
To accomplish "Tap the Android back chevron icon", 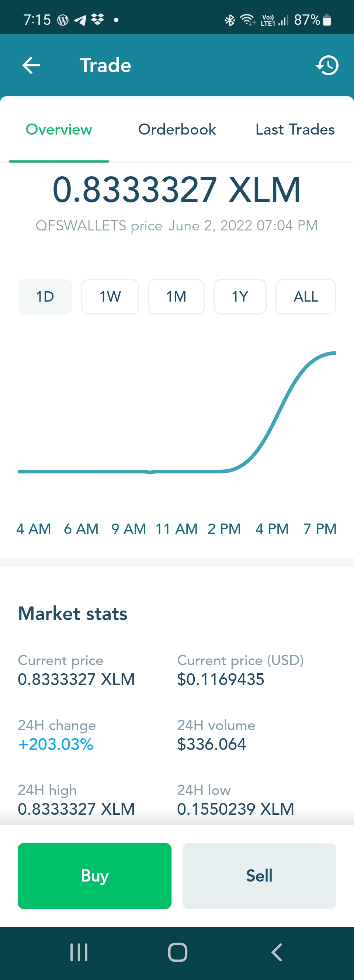I will tap(277, 952).
